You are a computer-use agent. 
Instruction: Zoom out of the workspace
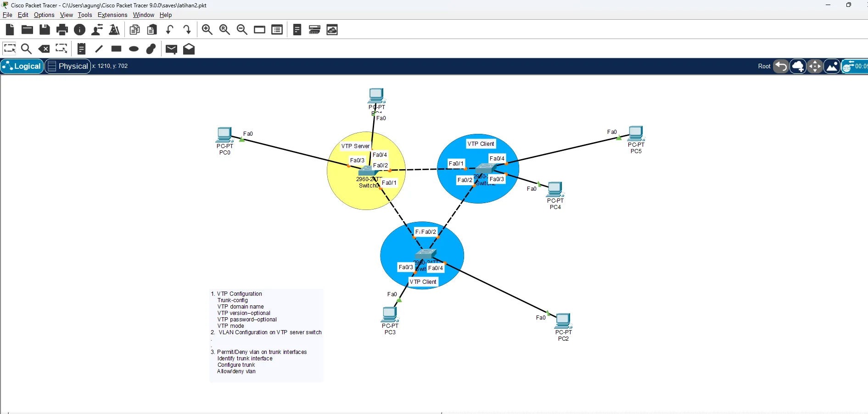(x=242, y=30)
